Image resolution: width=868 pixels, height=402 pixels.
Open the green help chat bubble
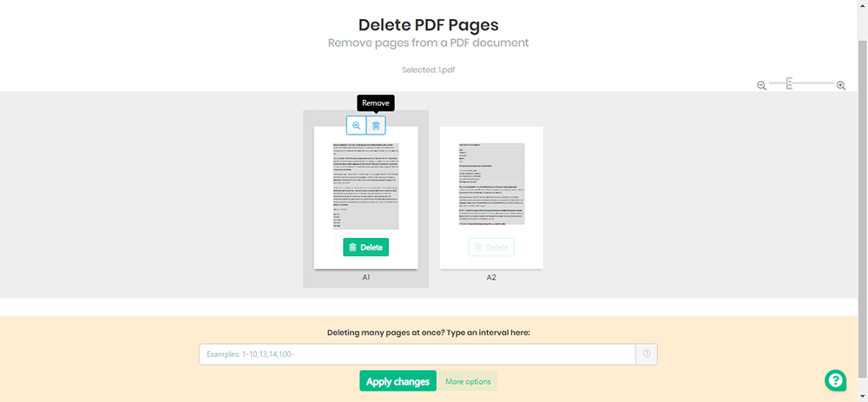[835, 380]
